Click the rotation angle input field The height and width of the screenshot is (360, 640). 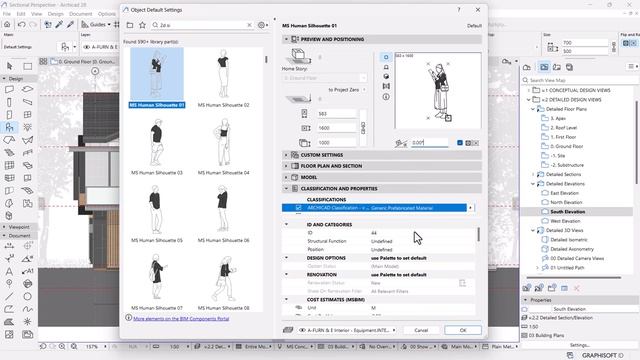click(429, 142)
